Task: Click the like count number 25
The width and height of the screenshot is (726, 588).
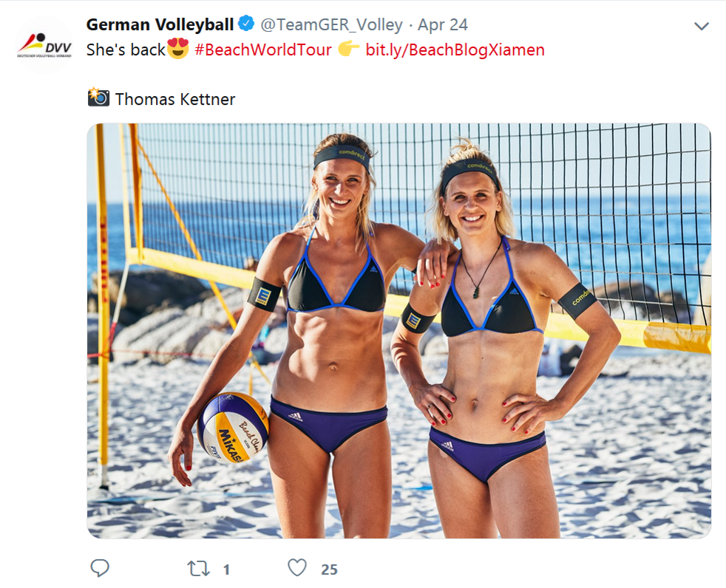Action: click(x=329, y=570)
